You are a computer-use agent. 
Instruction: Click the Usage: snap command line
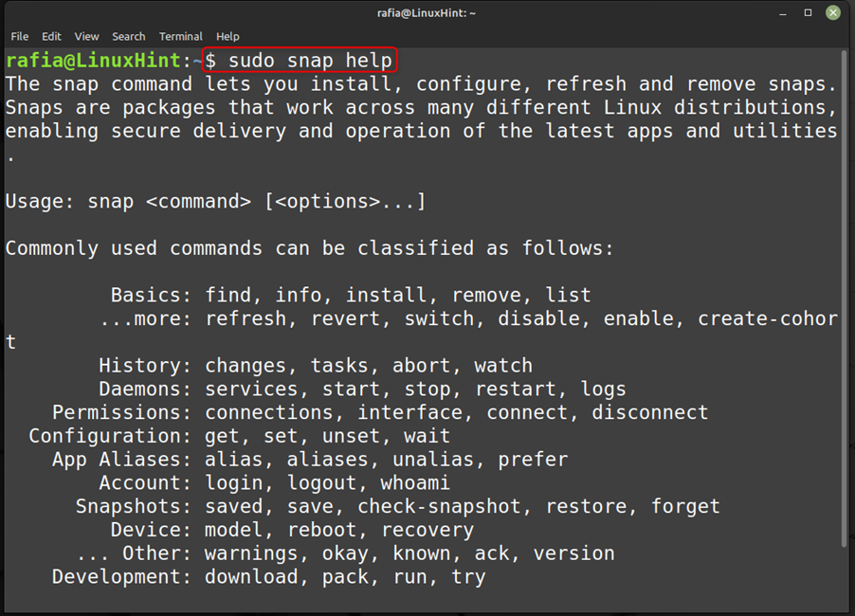pyautogui.click(x=215, y=202)
